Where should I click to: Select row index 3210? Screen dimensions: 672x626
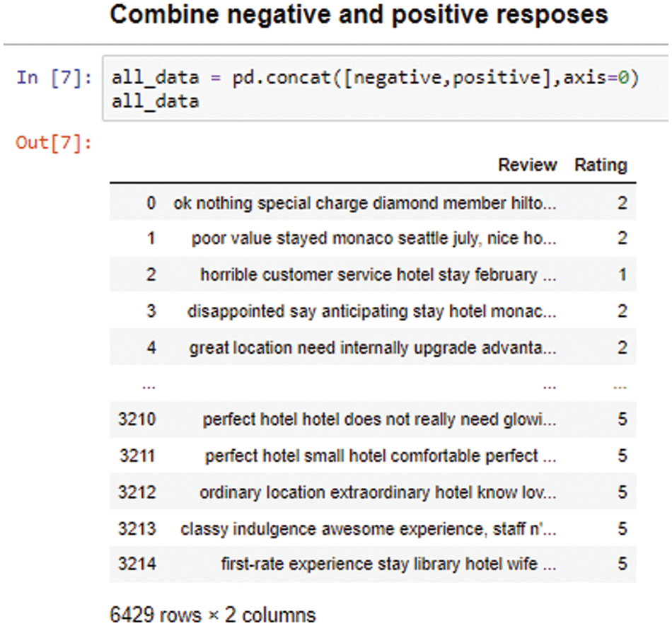point(137,419)
